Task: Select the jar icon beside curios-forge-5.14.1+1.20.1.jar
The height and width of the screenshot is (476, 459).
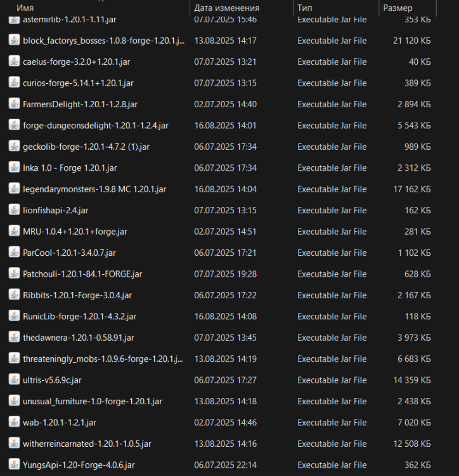Action: 14,83
